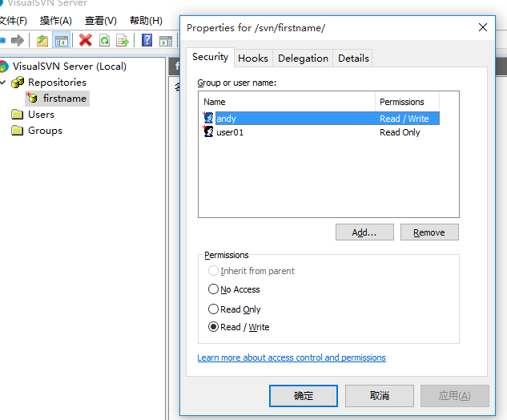Viewport: 507px width, 420px height.
Task: Select VisualSVN Server (Local) tree root
Action: 69,67
